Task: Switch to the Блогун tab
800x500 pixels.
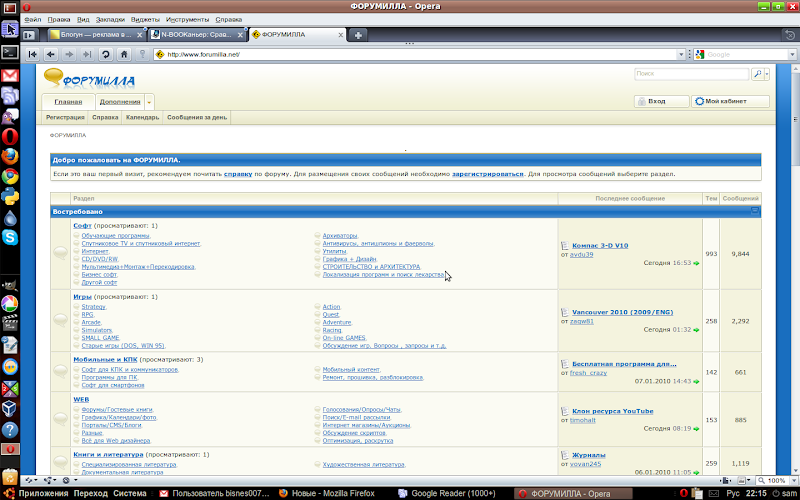Action: click(96, 35)
